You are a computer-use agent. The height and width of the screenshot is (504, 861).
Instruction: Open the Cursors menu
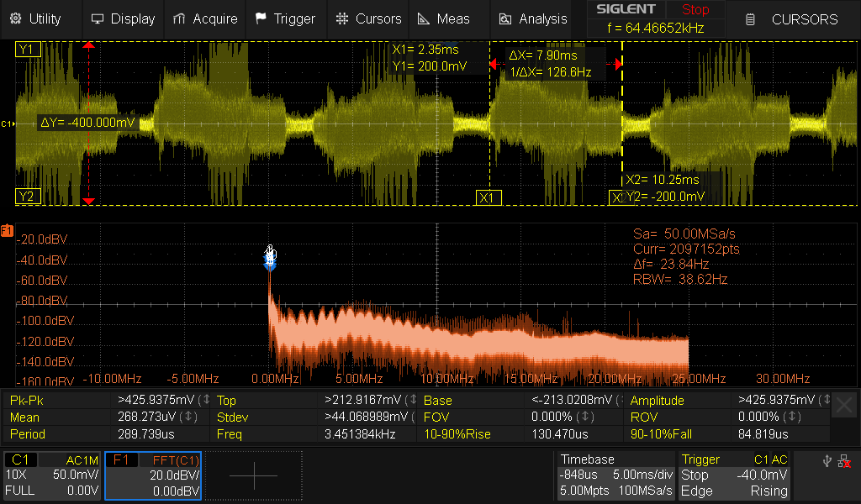[x=368, y=18]
